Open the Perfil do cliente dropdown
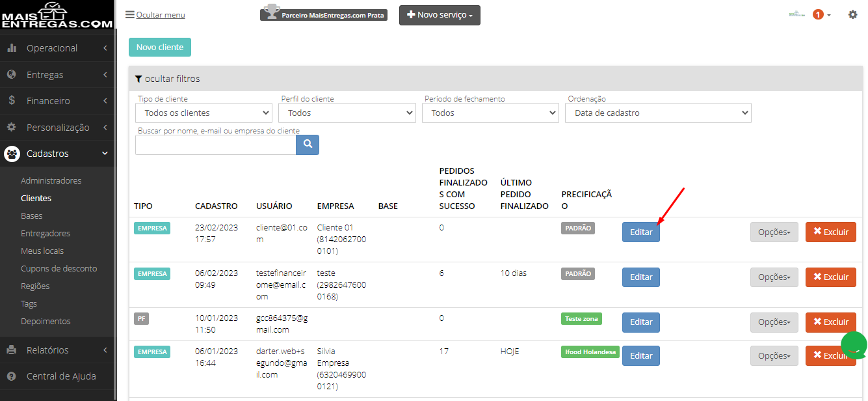 tap(347, 113)
